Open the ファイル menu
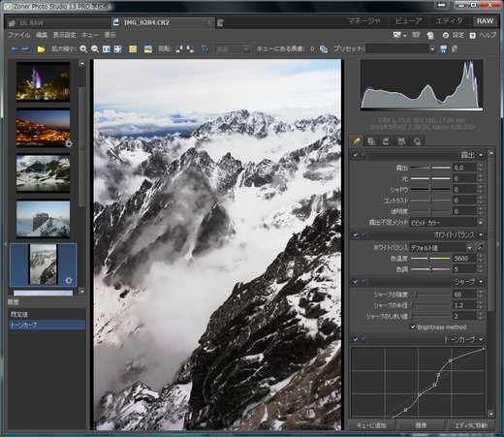This screenshot has height=437, width=504. click(18, 35)
